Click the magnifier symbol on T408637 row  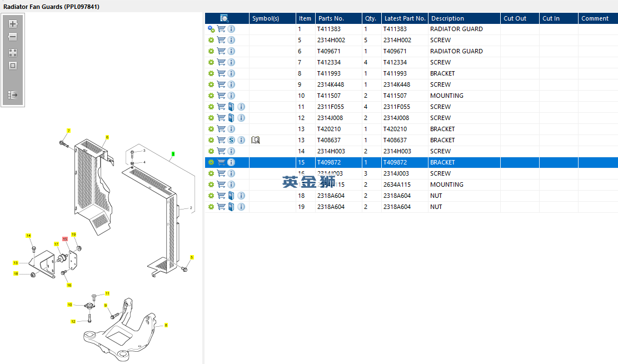click(256, 140)
